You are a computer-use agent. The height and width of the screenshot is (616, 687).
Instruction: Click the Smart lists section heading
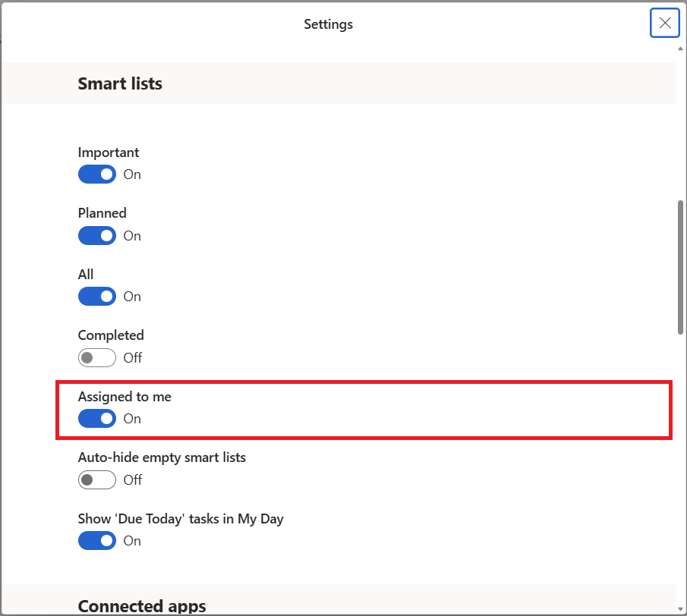tap(120, 83)
